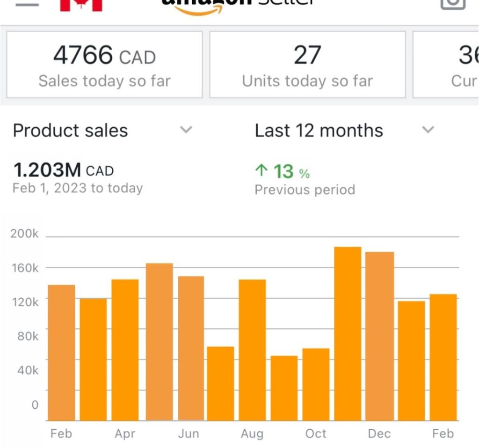Tap the tallest bar in the chart
479x448 pixels.
[x=347, y=332]
